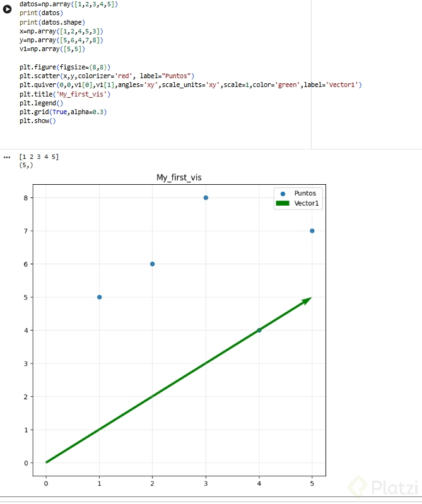422x504 pixels.
Task: Click the line 'x=np.array([1,2,4,5,3])'
Action: [61, 31]
